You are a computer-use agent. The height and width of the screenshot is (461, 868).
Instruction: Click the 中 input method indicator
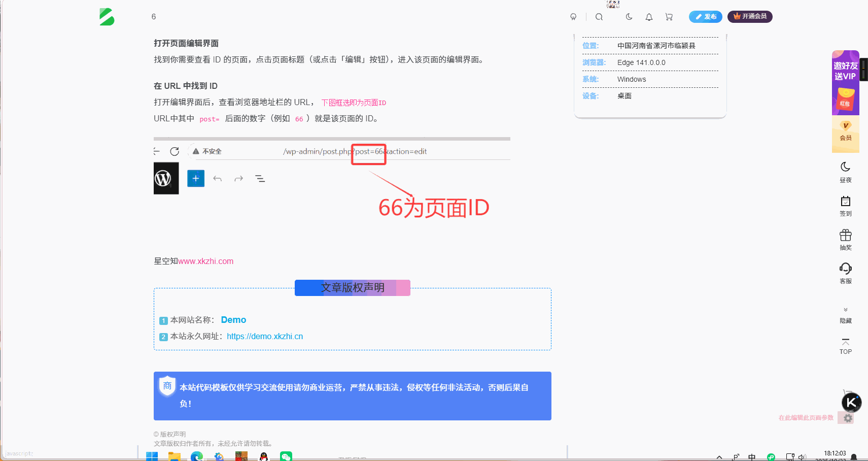pos(752,456)
